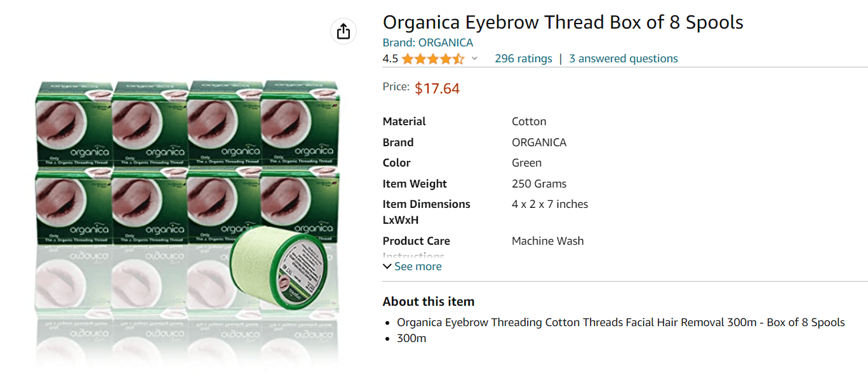Click the About this item heading
The width and height of the screenshot is (868, 377).
point(428,301)
